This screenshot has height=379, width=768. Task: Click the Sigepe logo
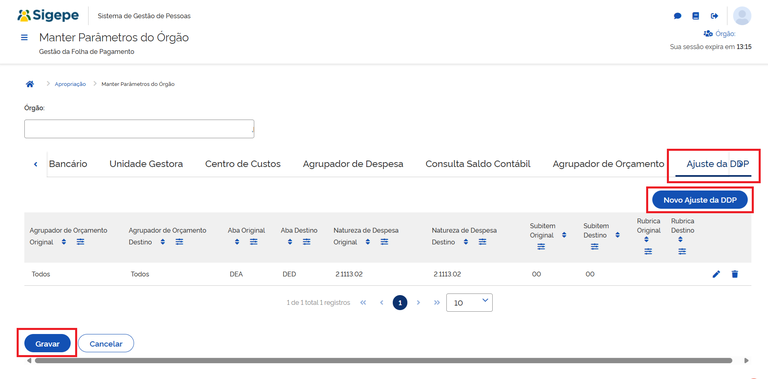pos(48,15)
